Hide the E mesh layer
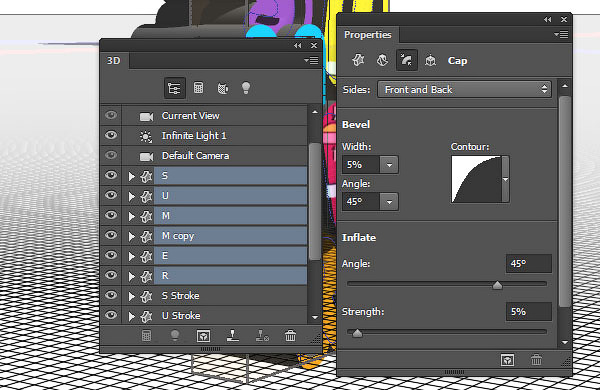600x390 pixels. 111,255
